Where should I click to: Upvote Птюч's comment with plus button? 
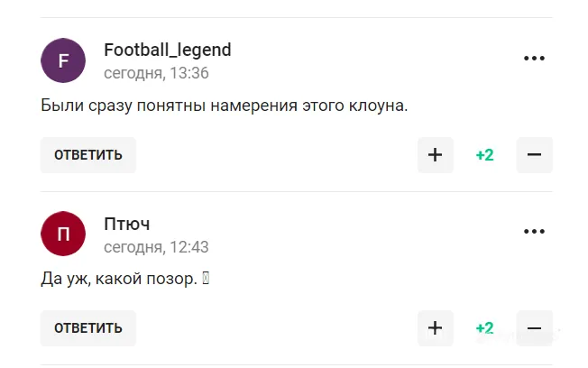[x=435, y=328]
